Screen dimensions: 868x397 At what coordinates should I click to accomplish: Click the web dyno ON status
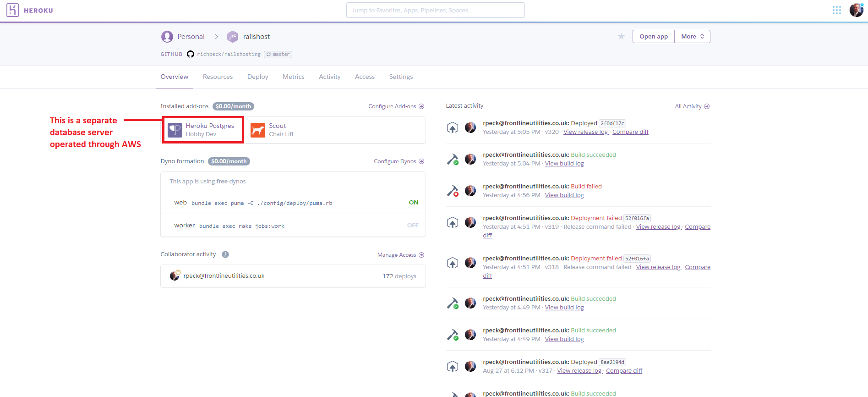(x=414, y=203)
